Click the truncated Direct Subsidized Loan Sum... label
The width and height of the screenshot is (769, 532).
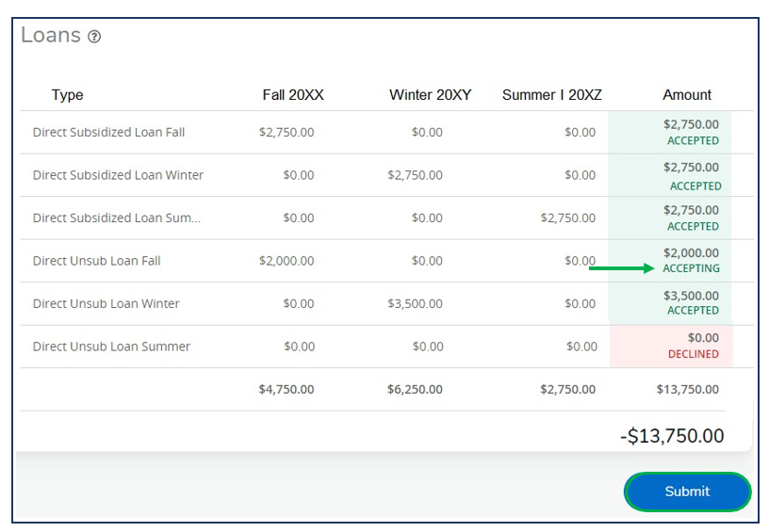[117, 218]
